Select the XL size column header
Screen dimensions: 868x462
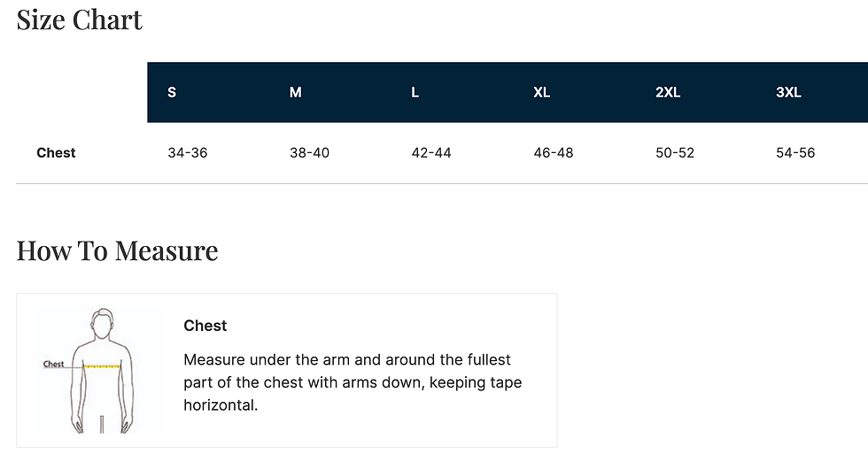(542, 92)
